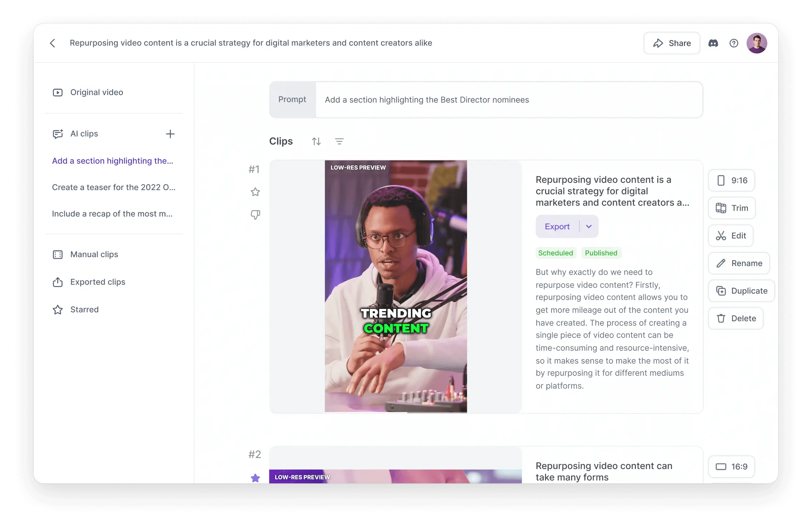Select 'Create a teaser for the 2022' prompt
The width and height of the screenshot is (812, 527).
pos(114,187)
